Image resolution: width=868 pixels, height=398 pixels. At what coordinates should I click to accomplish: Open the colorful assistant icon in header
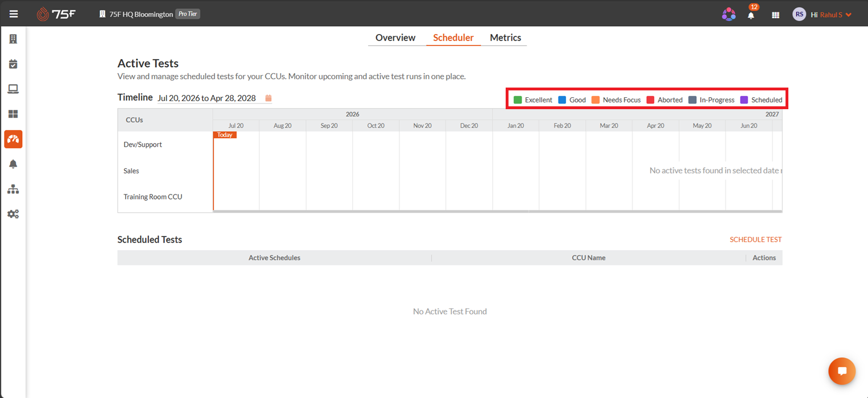pos(729,15)
